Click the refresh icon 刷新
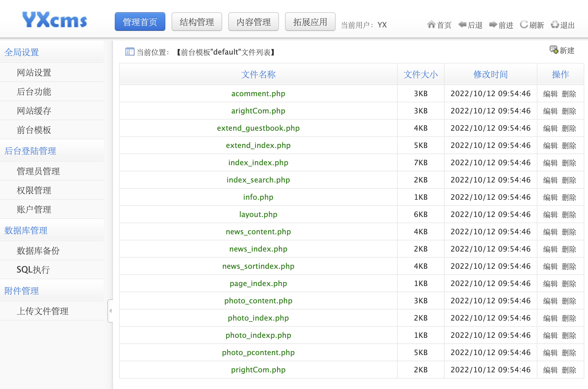588x389 pixels. pyautogui.click(x=524, y=24)
